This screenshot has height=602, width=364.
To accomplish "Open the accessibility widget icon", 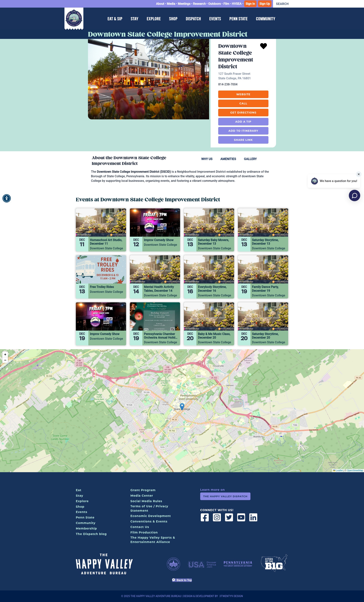I will click(x=7, y=198).
